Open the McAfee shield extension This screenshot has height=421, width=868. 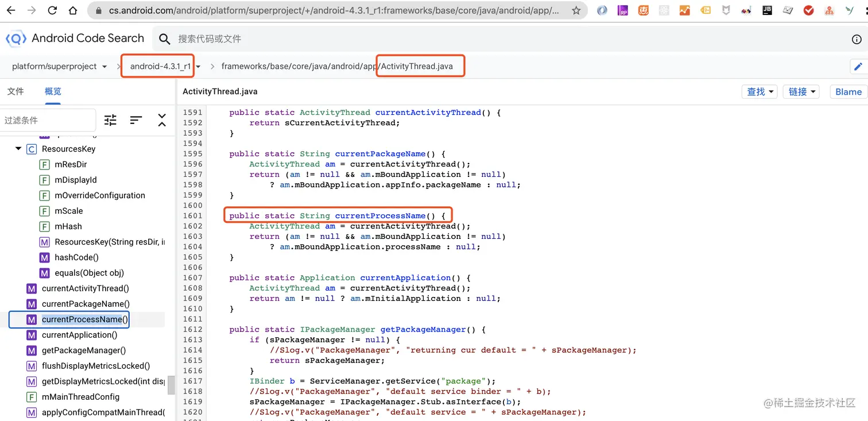click(x=726, y=10)
